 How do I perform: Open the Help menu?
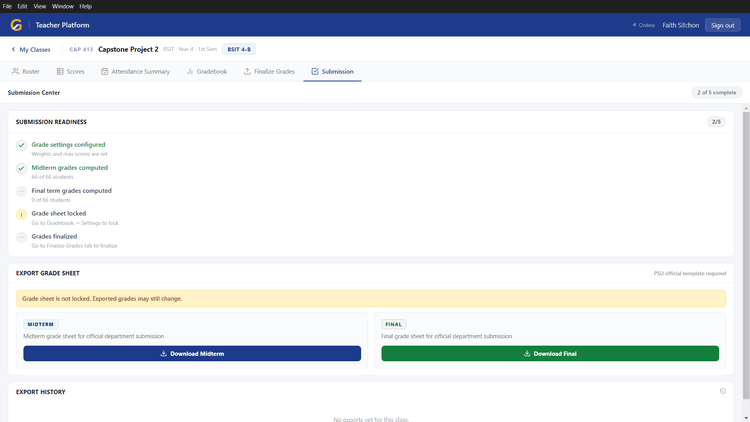click(x=86, y=6)
